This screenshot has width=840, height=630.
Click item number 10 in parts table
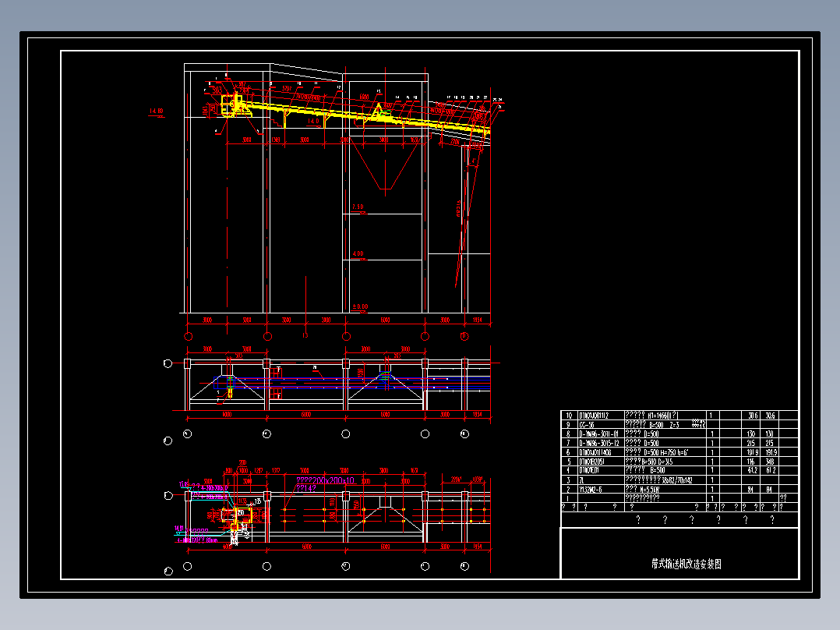[x=569, y=416]
